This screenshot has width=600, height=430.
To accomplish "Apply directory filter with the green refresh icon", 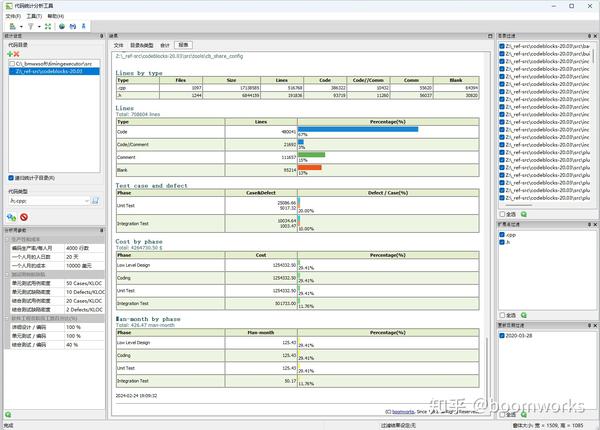I will (524, 214).
